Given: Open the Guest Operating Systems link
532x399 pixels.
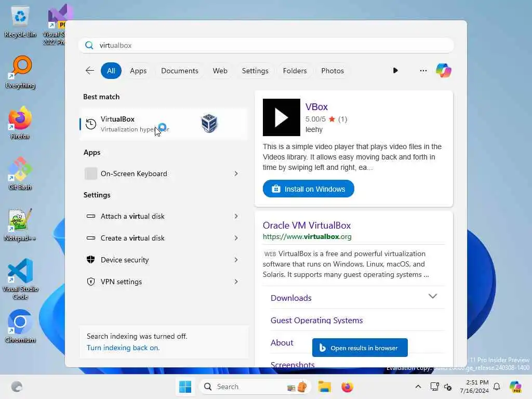Looking at the screenshot, I should click(316, 320).
